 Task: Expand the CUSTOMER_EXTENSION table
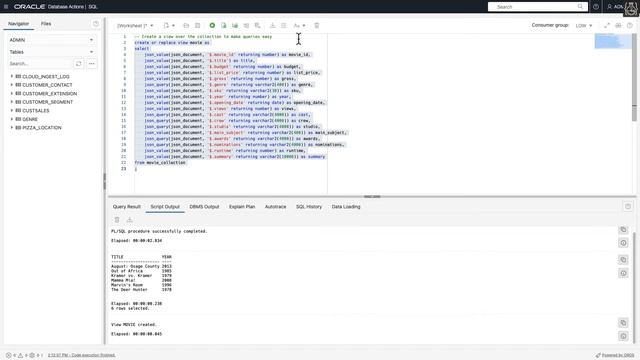pyautogui.click(x=11, y=93)
